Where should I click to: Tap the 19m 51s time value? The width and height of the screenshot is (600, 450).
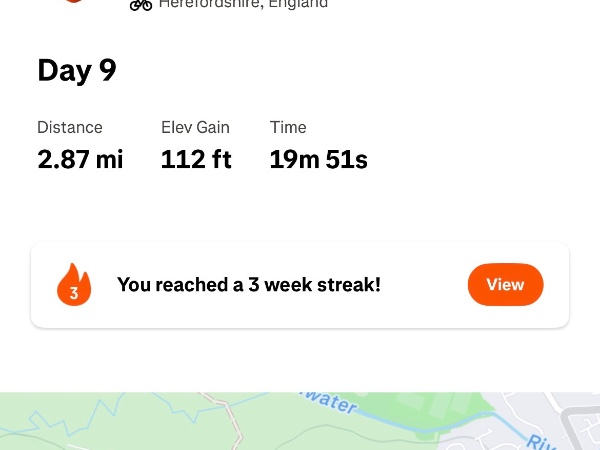[x=318, y=159]
